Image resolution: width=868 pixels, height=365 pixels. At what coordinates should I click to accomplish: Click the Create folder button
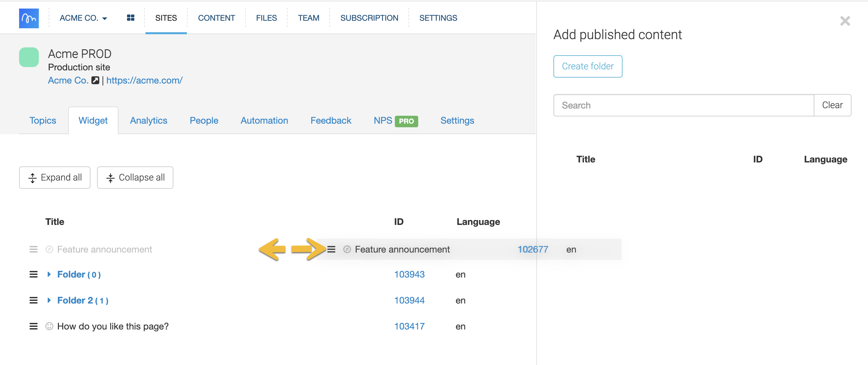pyautogui.click(x=587, y=66)
